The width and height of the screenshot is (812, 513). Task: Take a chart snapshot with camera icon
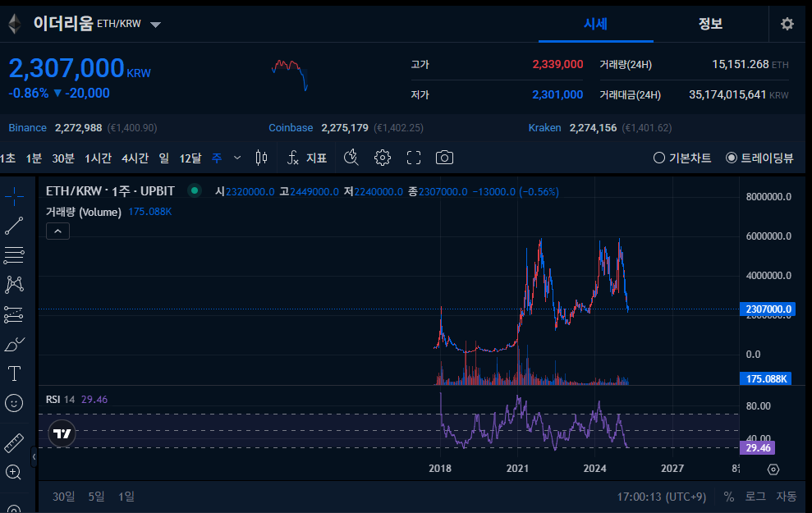(x=444, y=158)
